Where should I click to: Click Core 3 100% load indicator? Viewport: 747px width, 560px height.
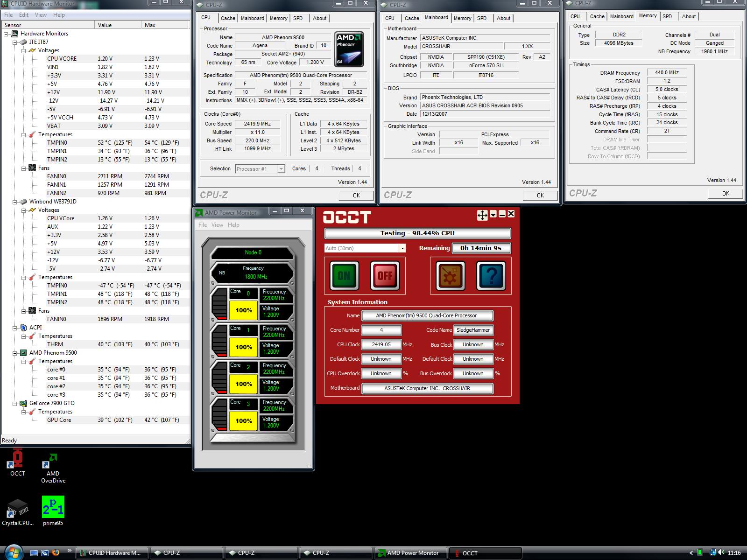[x=243, y=421]
